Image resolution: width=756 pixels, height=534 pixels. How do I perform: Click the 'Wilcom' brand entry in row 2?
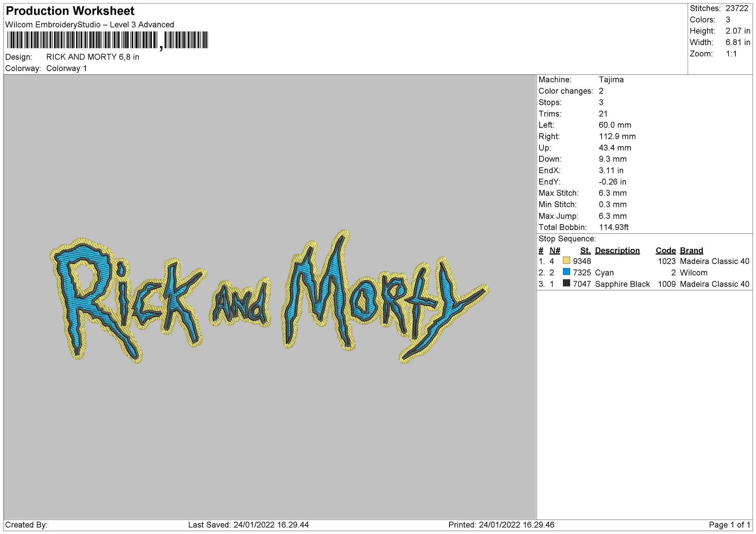pyautogui.click(x=693, y=273)
